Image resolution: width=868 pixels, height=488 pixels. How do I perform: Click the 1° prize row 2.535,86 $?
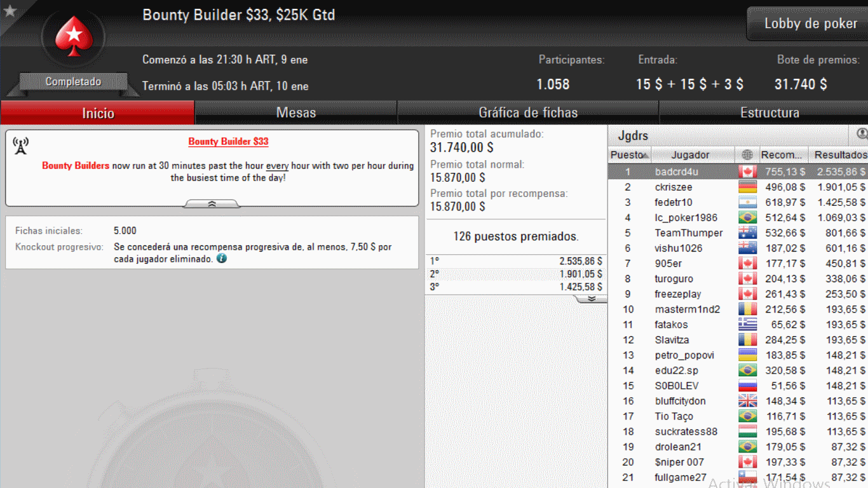tap(516, 261)
